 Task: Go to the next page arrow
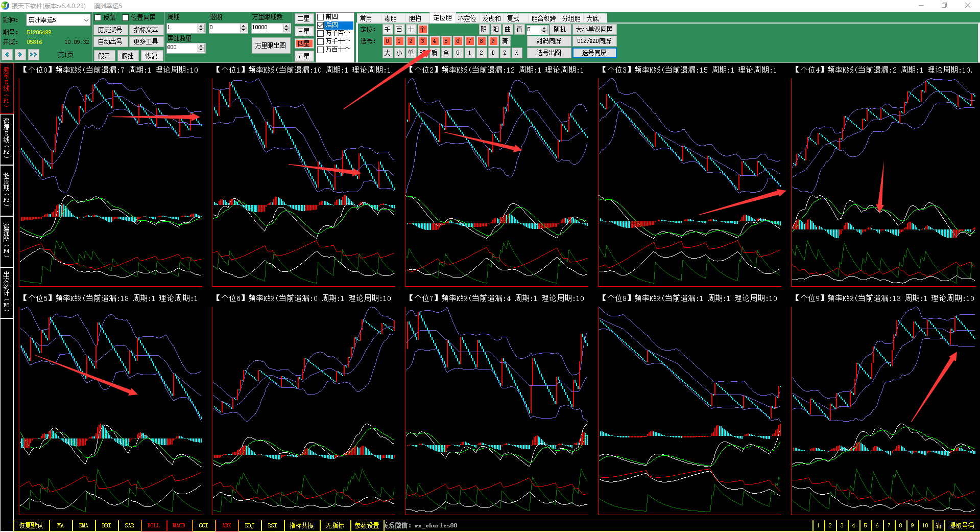coord(20,55)
